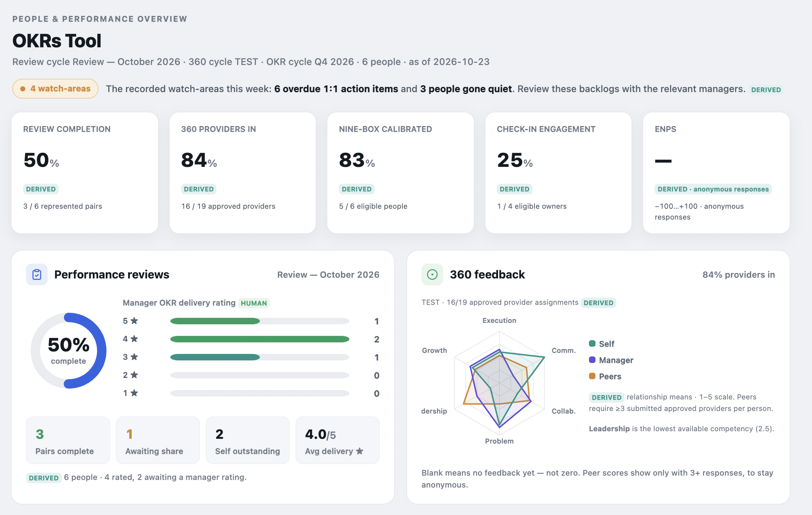
Task: Click the Manager legend swatch
Action: point(592,360)
